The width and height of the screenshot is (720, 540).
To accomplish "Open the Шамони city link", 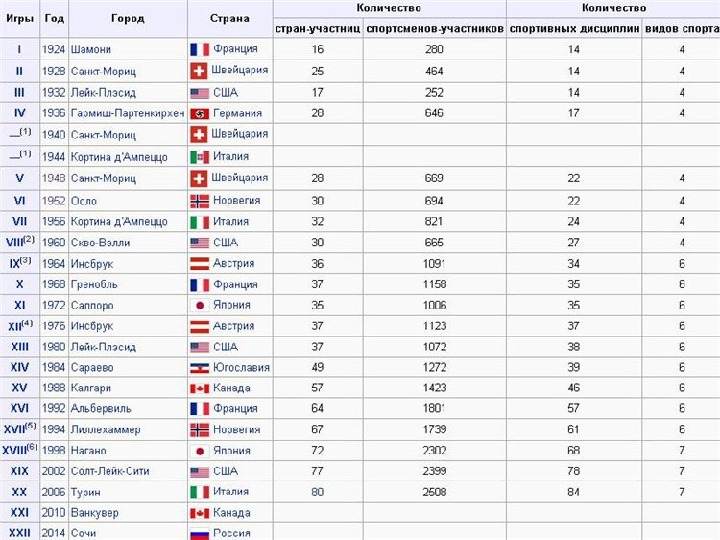I will click(x=90, y=49).
